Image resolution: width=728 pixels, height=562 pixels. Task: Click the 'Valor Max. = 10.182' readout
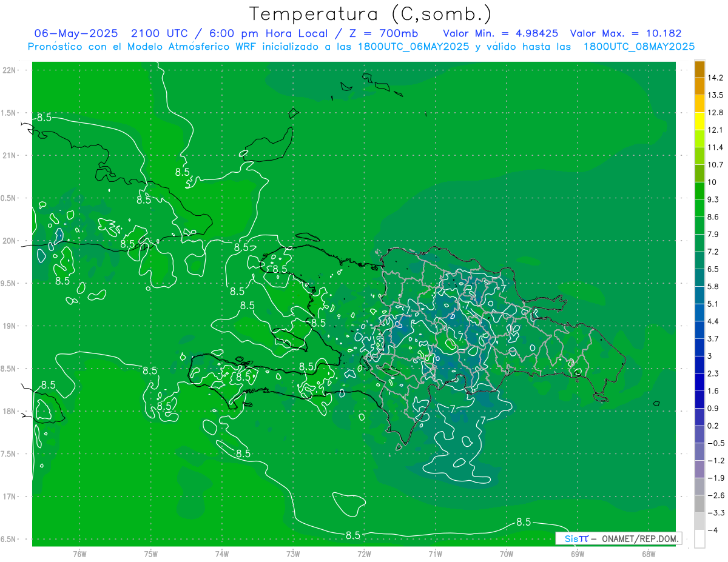pyautogui.click(x=625, y=33)
